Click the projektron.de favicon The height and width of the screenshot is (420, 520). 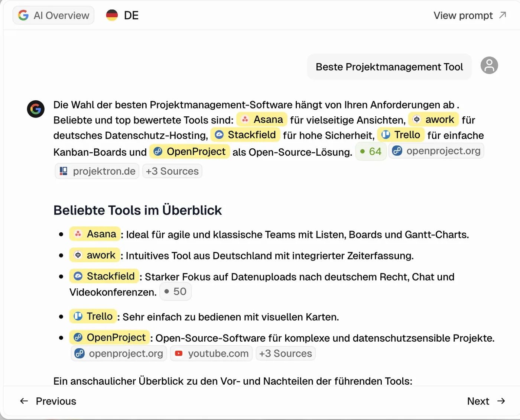click(x=64, y=171)
